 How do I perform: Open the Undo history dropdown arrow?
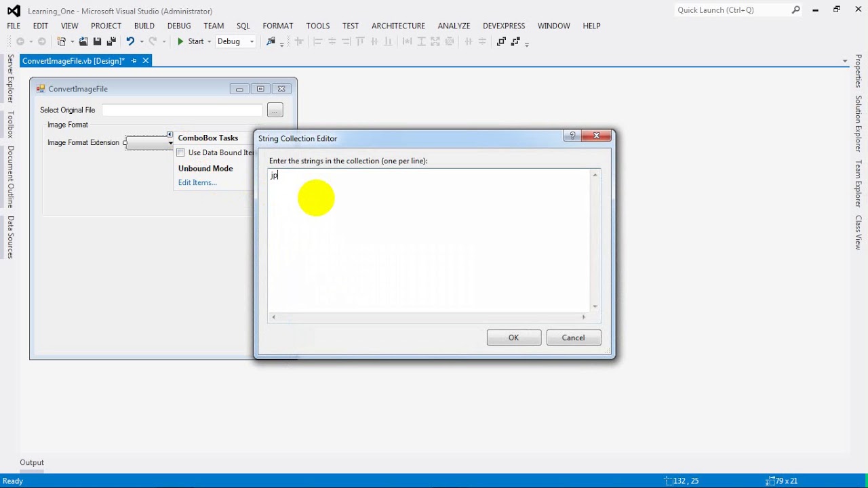(142, 41)
